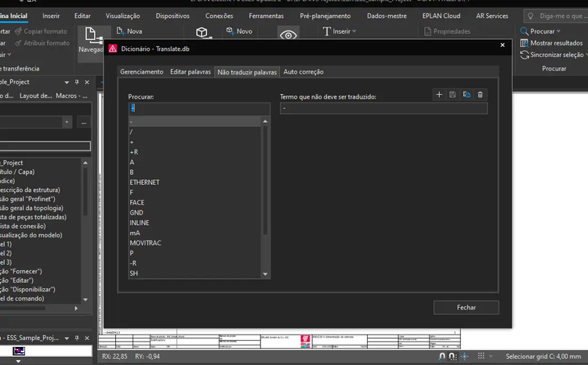Open the Editar palavras tab
The width and height of the screenshot is (588, 365).
click(191, 72)
